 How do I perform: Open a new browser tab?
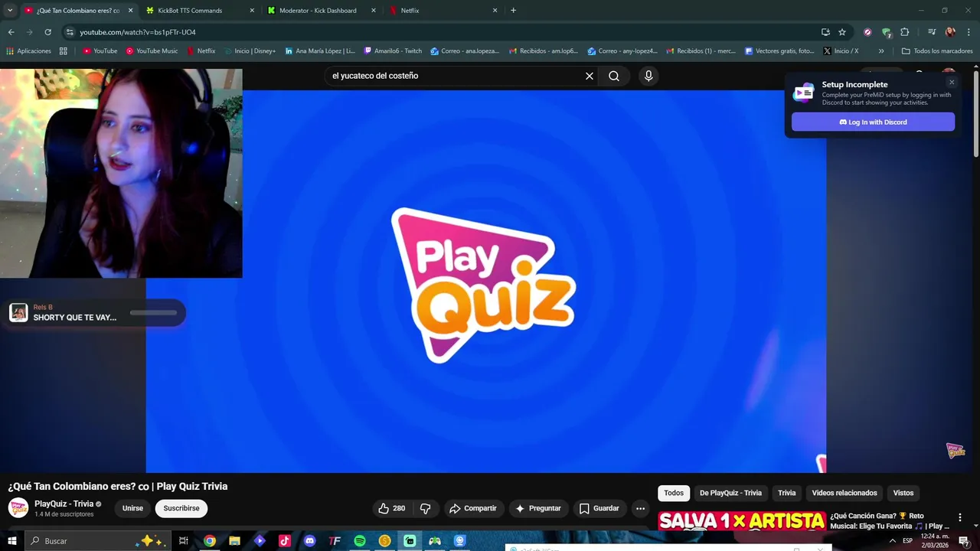pos(513,11)
